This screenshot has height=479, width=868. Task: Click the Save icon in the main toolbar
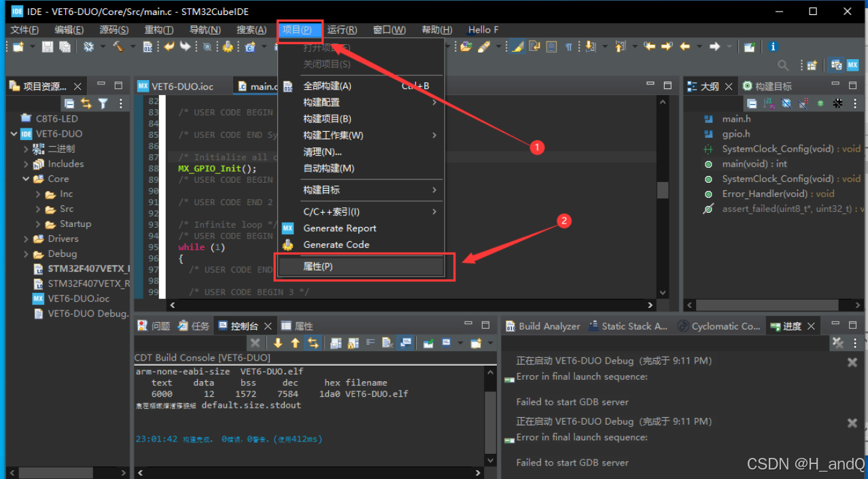click(x=48, y=47)
